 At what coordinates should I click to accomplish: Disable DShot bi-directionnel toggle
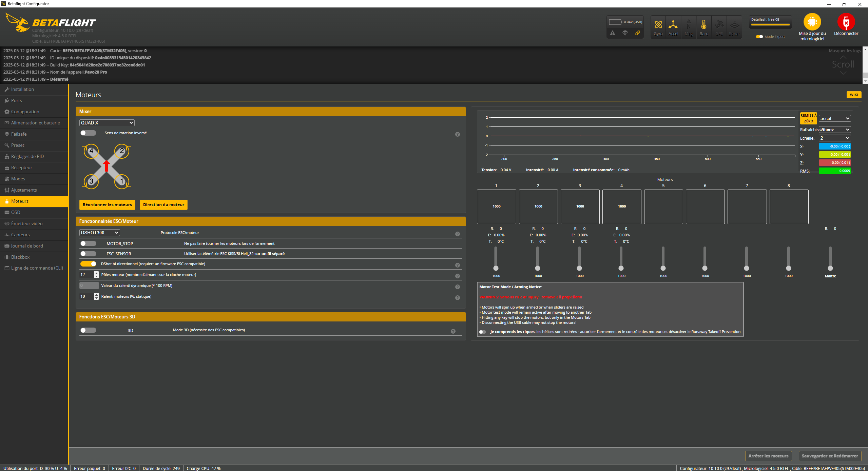pos(88,264)
